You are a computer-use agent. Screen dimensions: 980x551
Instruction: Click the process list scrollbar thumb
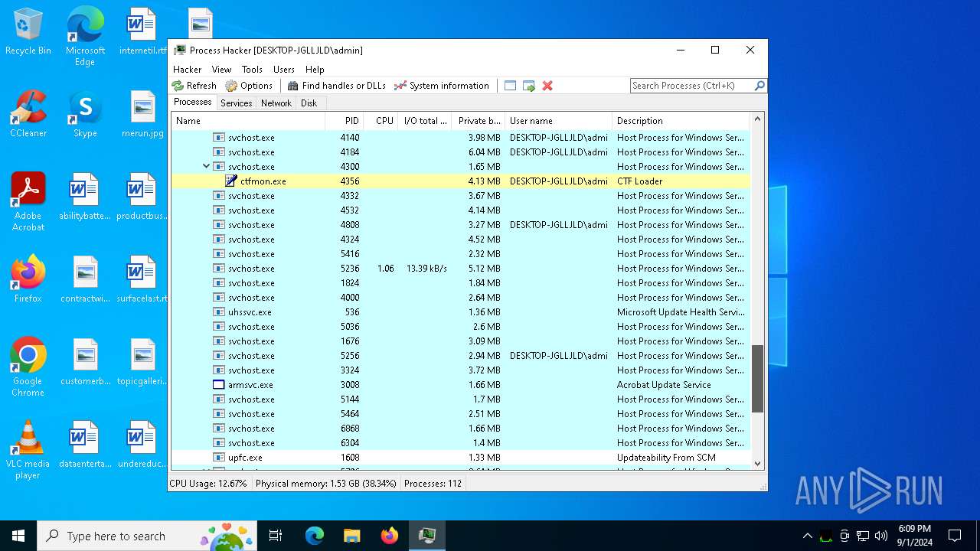click(x=758, y=379)
